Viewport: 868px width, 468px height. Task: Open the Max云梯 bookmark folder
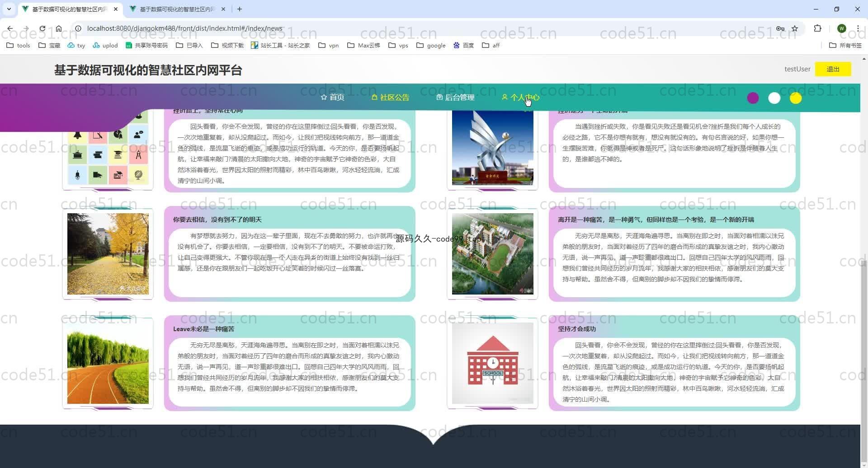[363, 45]
